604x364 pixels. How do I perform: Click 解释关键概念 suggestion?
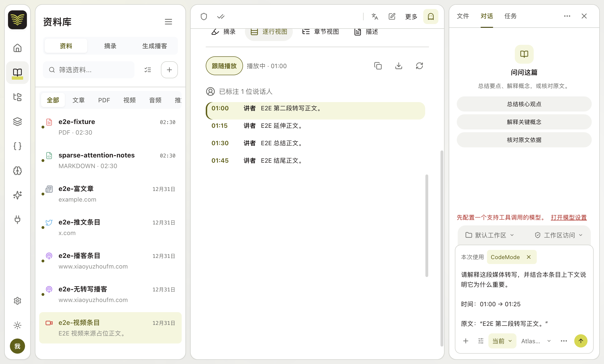(x=524, y=122)
